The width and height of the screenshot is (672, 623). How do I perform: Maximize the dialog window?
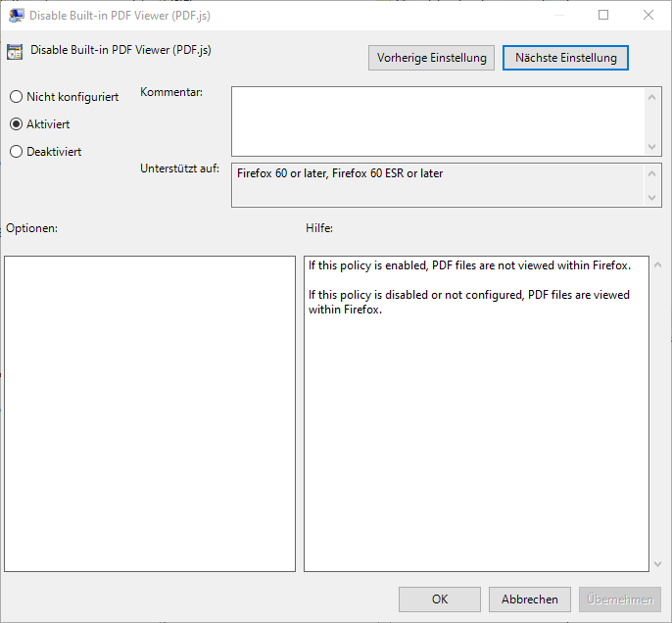603,15
